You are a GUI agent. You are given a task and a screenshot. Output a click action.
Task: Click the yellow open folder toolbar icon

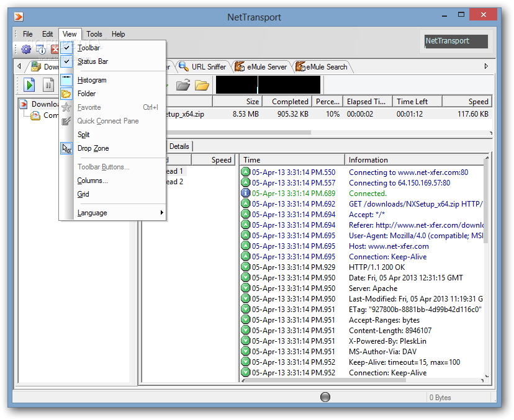(202, 85)
